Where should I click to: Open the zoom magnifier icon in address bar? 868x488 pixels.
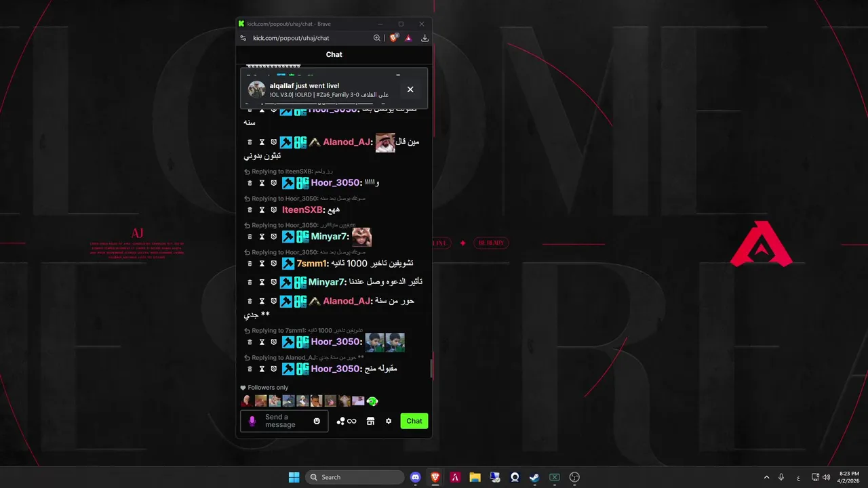(x=377, y=38)
